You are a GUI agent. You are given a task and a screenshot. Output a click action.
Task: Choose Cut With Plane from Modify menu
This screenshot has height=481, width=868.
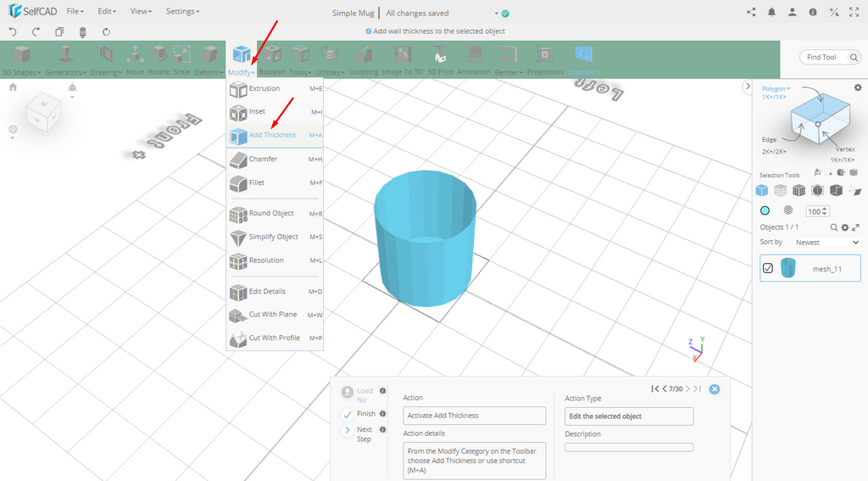click(x=275, y=315)
